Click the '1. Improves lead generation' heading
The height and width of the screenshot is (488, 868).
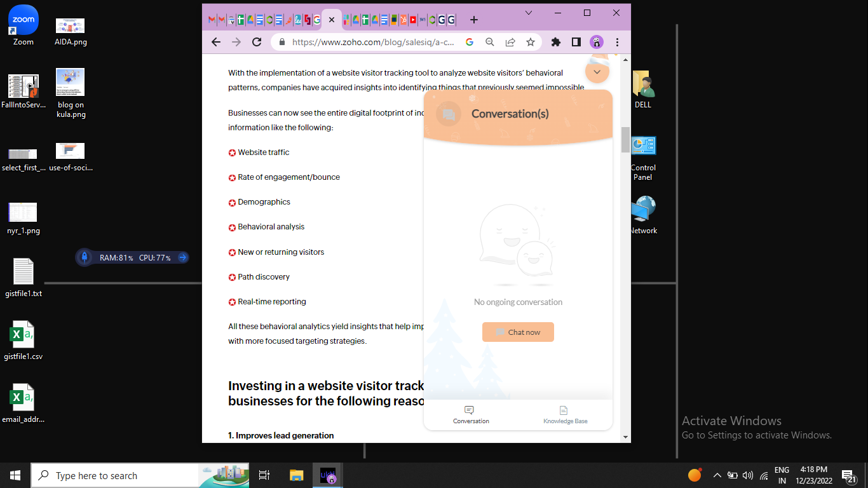281,435
